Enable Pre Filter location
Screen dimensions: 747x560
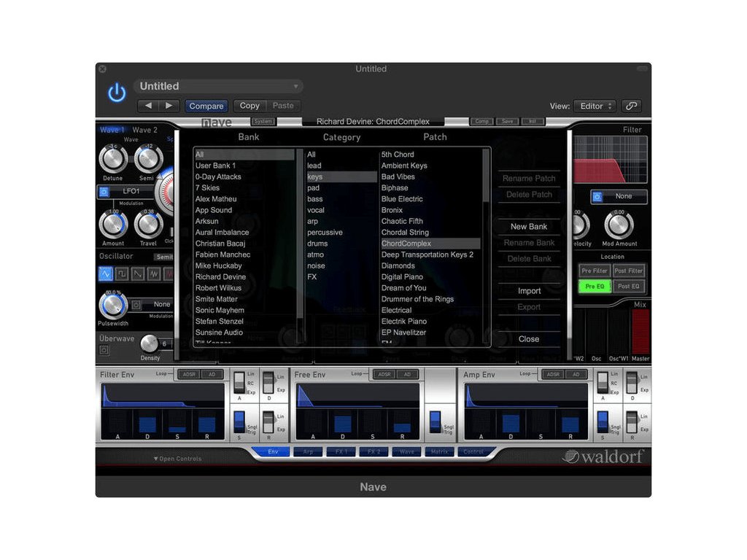(x=594, y=271)
